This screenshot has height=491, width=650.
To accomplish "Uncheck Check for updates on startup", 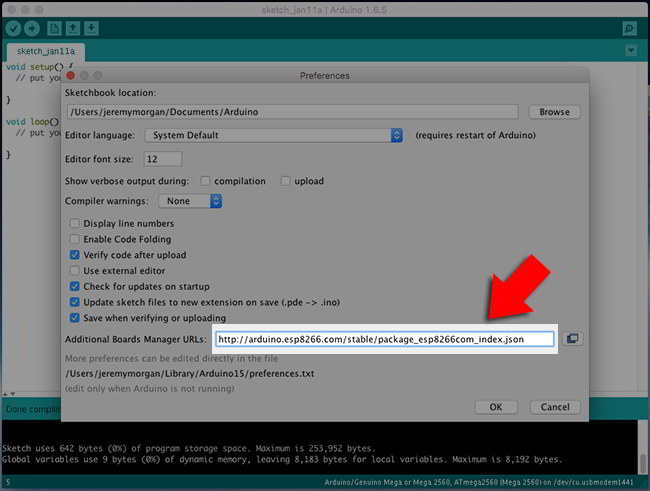I will [75, 287].
